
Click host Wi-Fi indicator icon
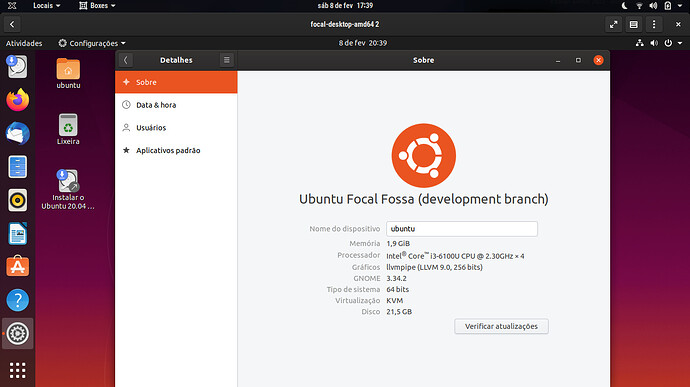(x=639, y=6)
